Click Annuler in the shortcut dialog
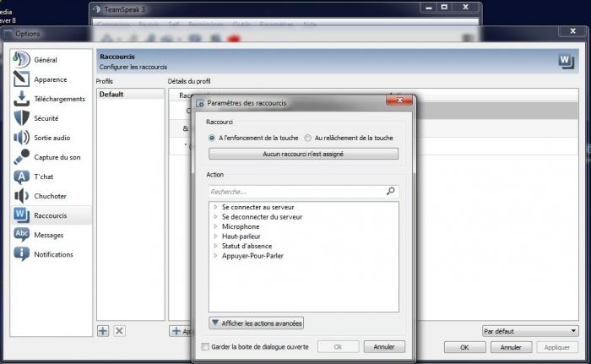 click(384, 346)
